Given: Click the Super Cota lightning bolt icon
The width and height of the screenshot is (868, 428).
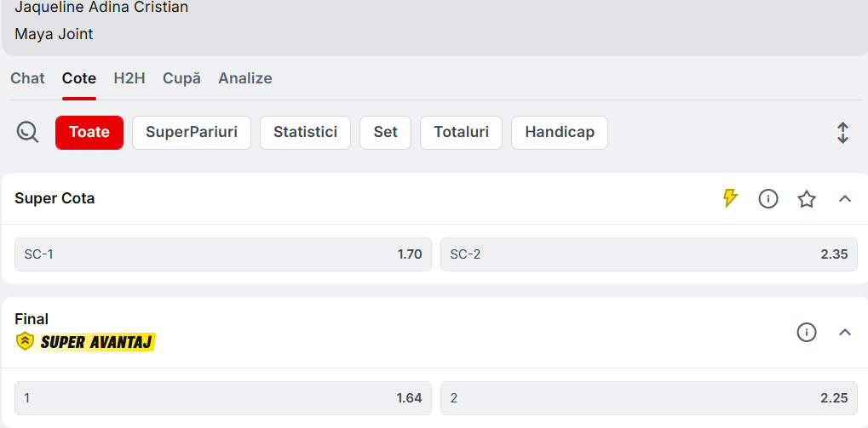Looking at the screenshot, I should (730, 198).
